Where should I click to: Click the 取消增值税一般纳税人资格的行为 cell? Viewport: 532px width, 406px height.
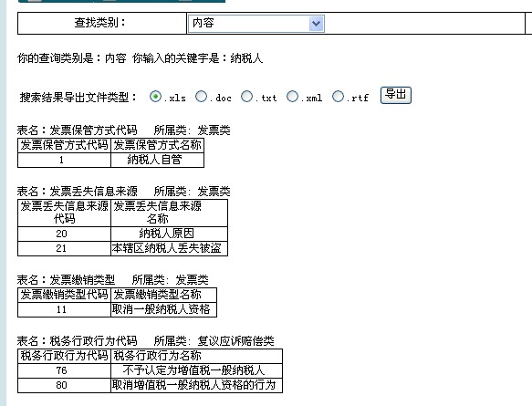coord(196,385)
